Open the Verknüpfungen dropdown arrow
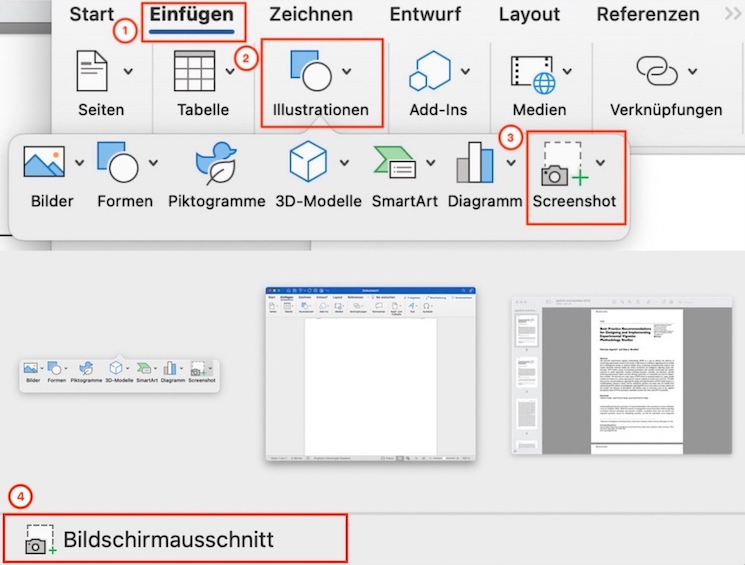Image resolution: width=745 pixels, height=565 pixels. 693,71
